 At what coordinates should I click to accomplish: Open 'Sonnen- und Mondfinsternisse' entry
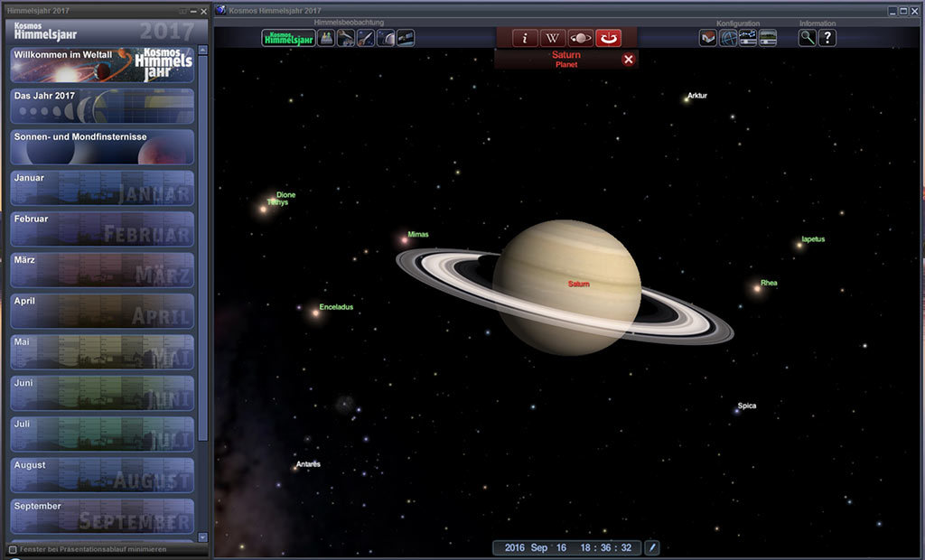click(x=102, y=147)
